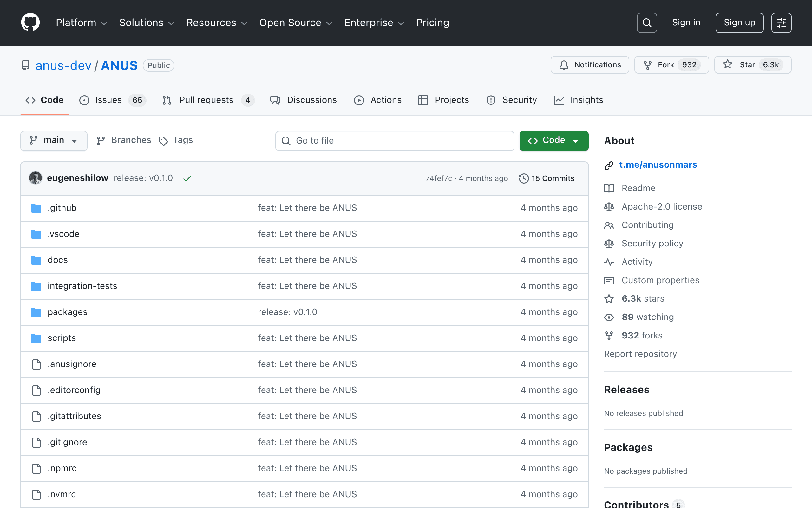The height and width of the screenshot is (508, 812).
Task: Expand the Platform menu
Action: click(x=82, y=23)
